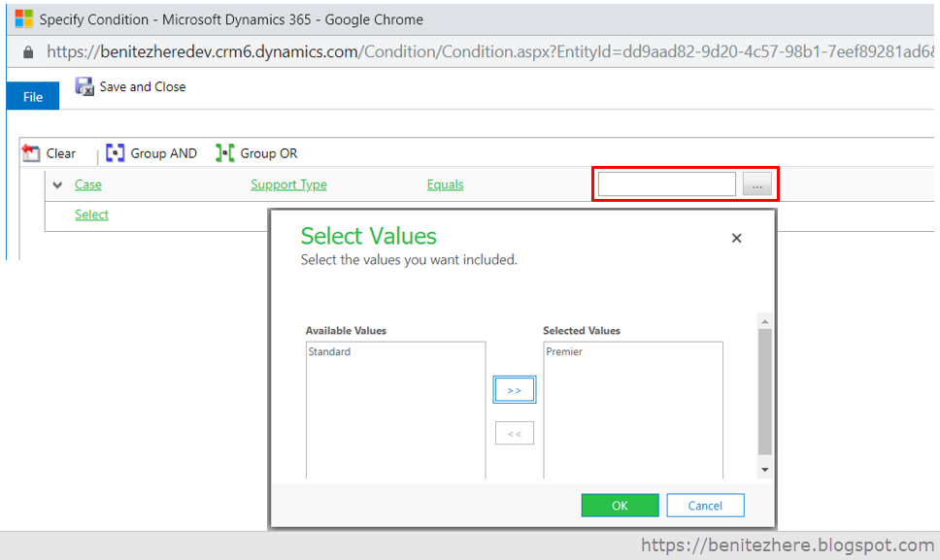The image size is (940, 560).
Task: Collapse the Case condition row chevron
Action: [57, 184]
